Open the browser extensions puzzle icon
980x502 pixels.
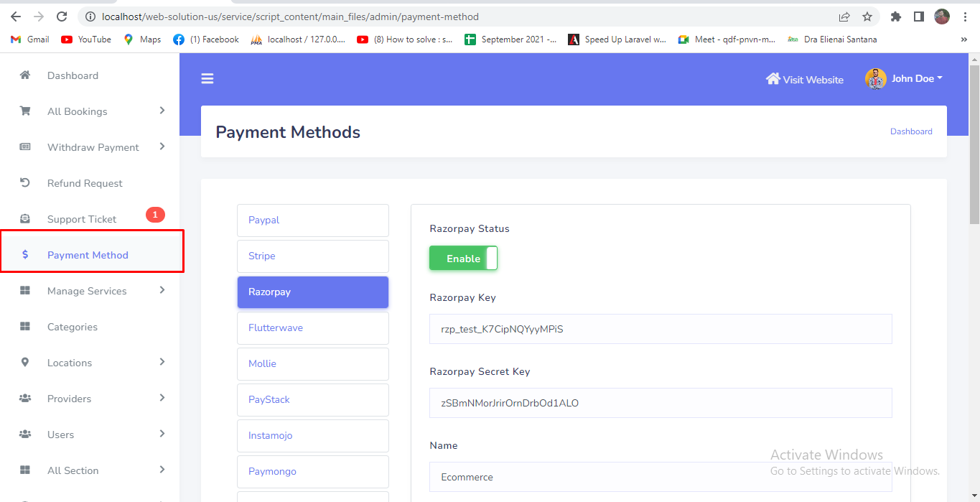895,17
